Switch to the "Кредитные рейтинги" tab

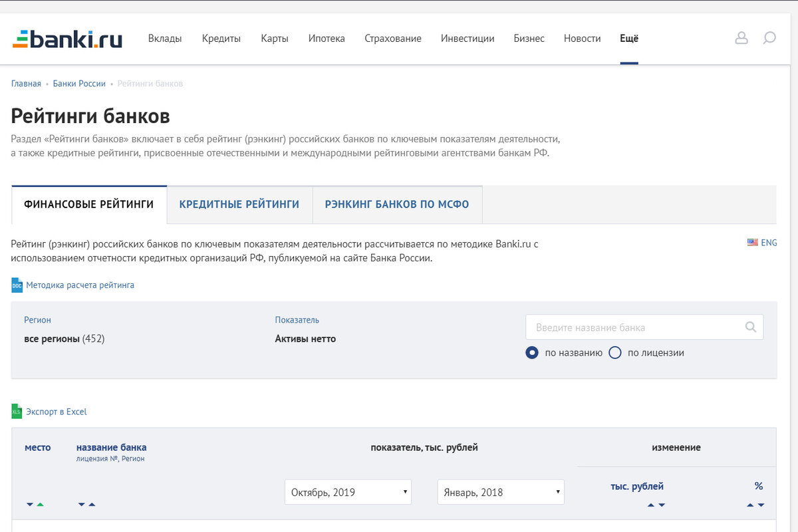click(x=239, y=205)
